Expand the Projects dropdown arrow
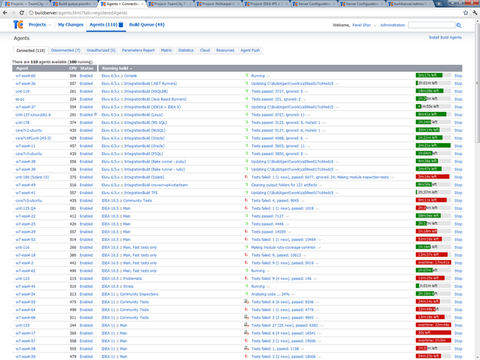This screenshot has height=360, width=480. coord(50,25)
